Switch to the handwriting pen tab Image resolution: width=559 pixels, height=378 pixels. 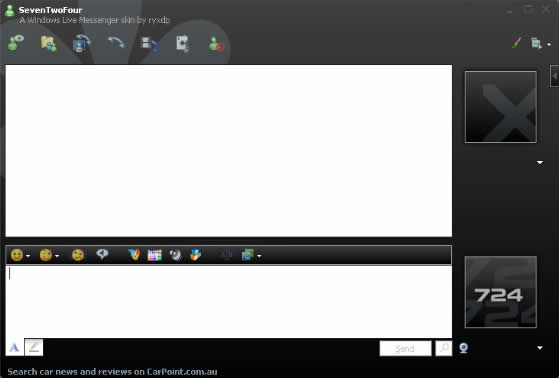34,347
